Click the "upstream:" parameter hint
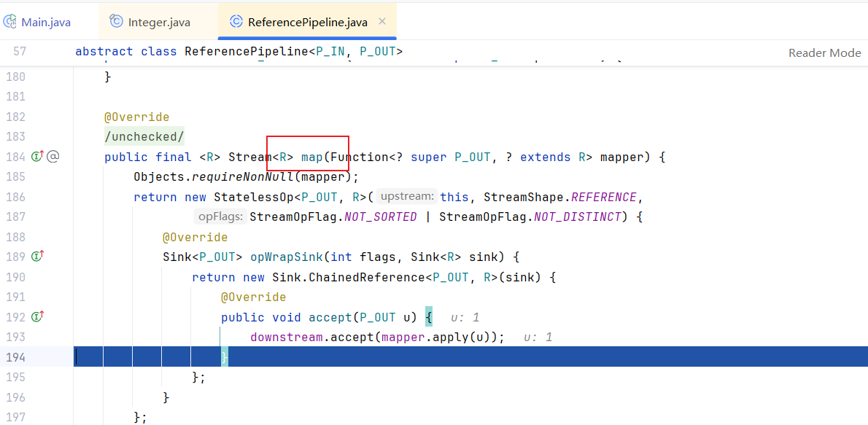 [407, 197]
